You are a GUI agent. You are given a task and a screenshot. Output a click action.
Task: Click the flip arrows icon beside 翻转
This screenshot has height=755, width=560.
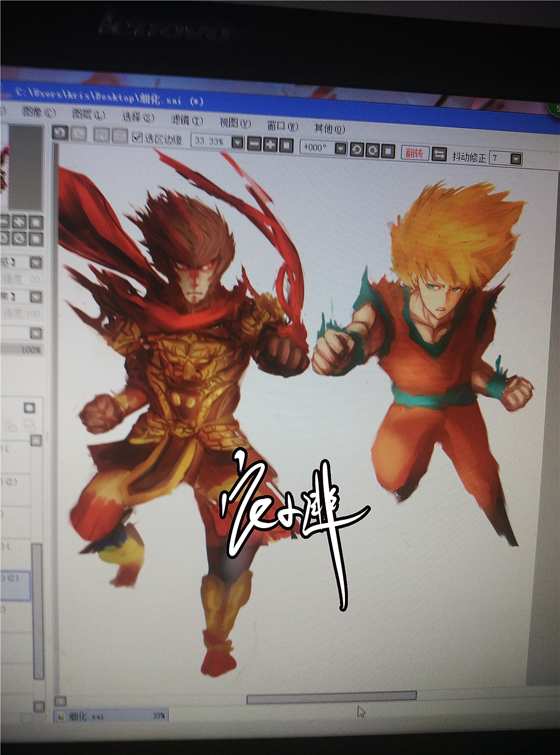(440, 154)
